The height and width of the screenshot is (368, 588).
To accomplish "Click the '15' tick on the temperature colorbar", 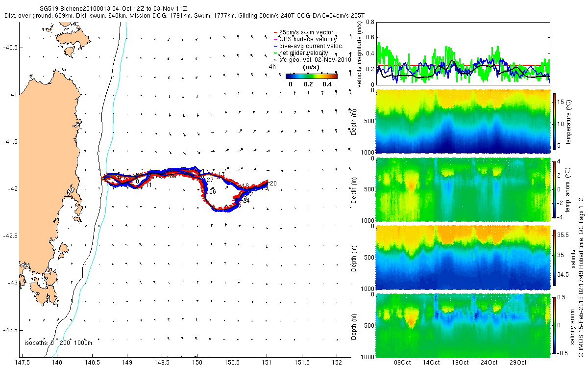I will (562, 102).
